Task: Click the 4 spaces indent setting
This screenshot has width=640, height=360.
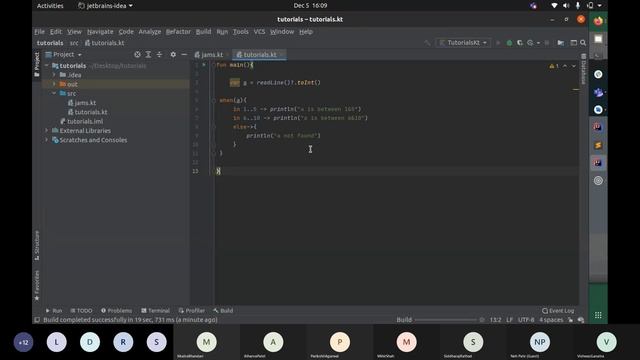Action: tap(551, 320)
